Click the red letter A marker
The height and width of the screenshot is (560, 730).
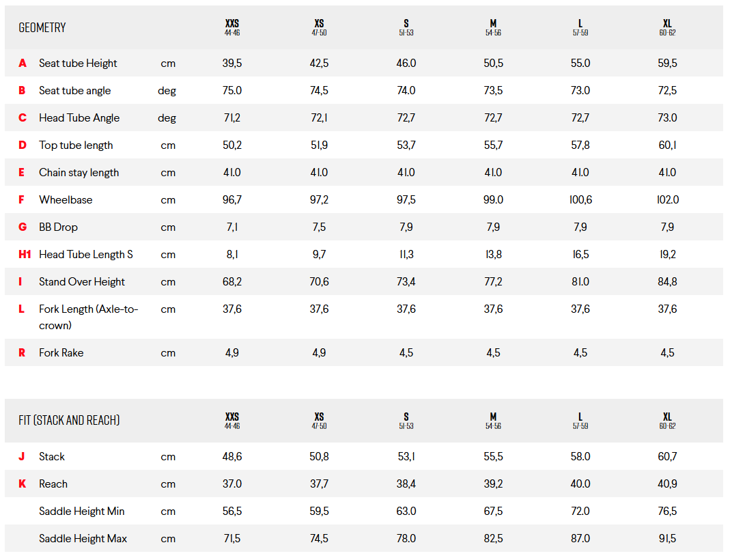click(23, 63)
